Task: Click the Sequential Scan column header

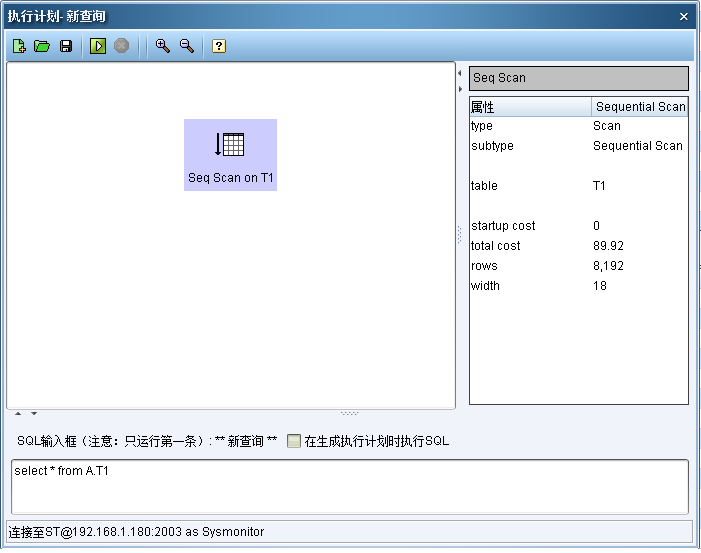Action: coord(640,107)
